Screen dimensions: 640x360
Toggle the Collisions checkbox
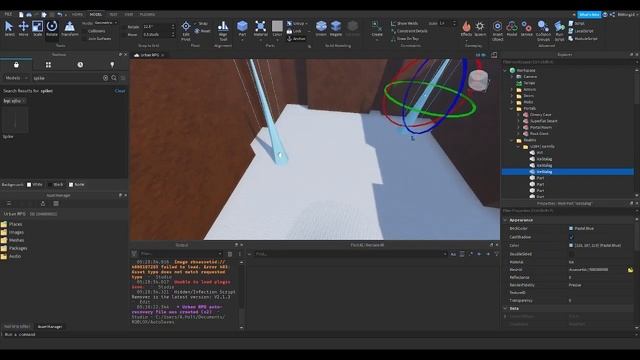(x=85, y=31)
